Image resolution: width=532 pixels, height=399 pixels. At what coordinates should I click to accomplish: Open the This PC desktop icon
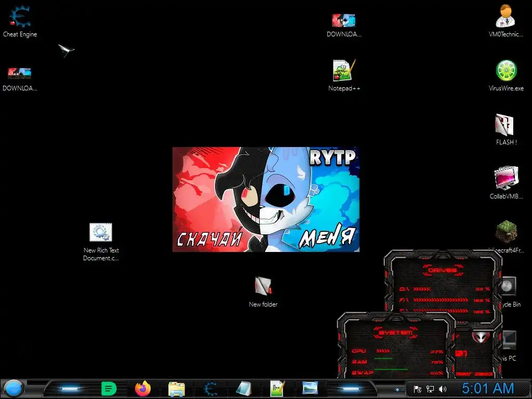click(x=509, y=345)
